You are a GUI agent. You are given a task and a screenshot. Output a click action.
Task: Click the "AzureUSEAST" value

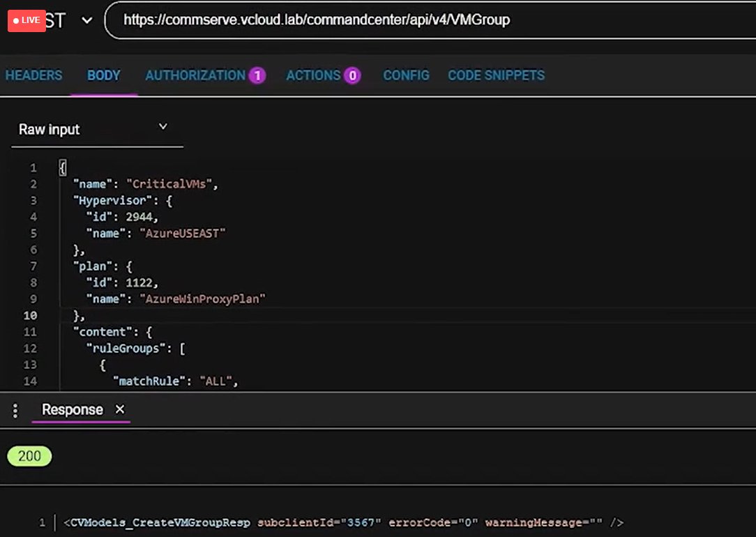pyautogui.click(x=182, y=234)
